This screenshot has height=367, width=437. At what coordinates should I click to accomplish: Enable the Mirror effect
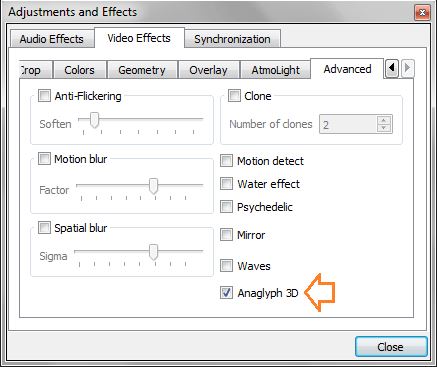point(226,235)
